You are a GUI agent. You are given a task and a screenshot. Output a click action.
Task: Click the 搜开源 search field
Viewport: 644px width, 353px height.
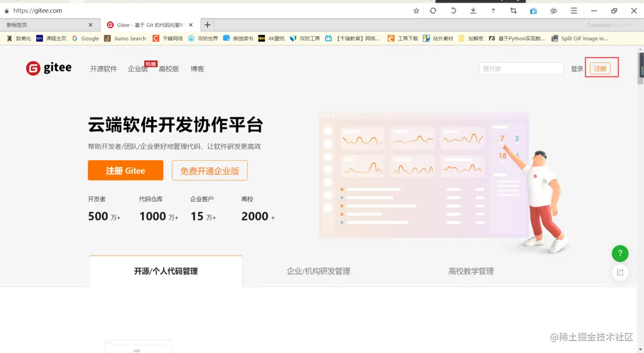click(x=521, y=69)
